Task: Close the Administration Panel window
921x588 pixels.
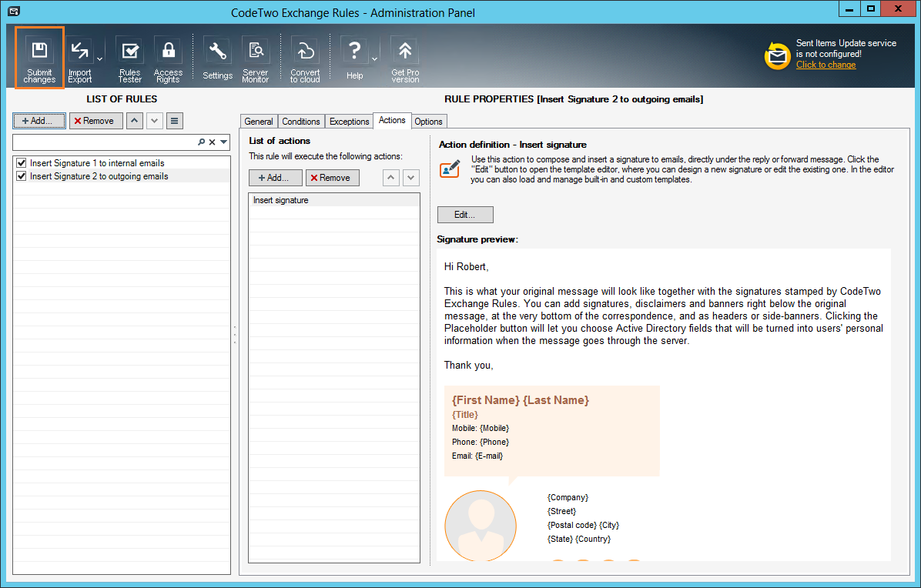Action: click(x=899, y=9)
